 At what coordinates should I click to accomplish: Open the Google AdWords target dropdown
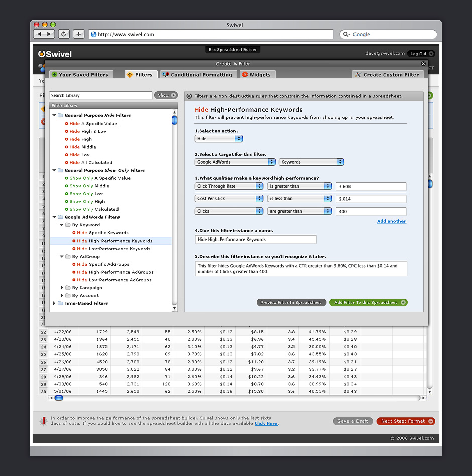(235, 162)
